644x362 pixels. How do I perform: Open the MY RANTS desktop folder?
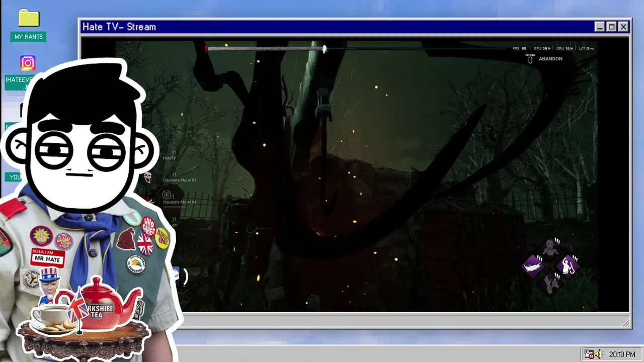point(29,19)
